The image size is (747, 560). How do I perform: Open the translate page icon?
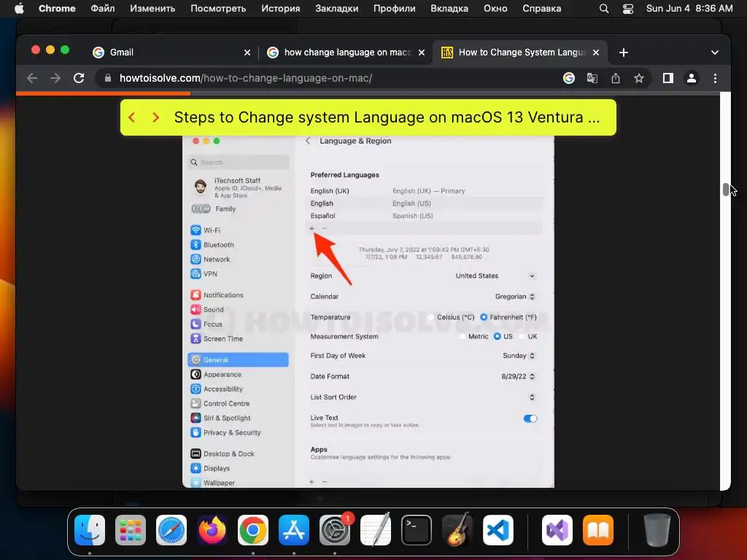pos(592,78)
